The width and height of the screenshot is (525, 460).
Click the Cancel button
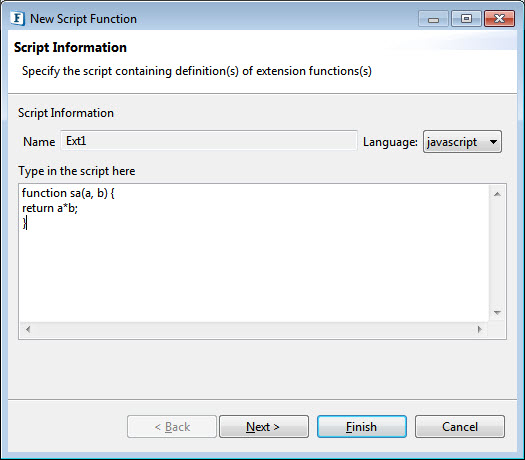pos(460,427)
